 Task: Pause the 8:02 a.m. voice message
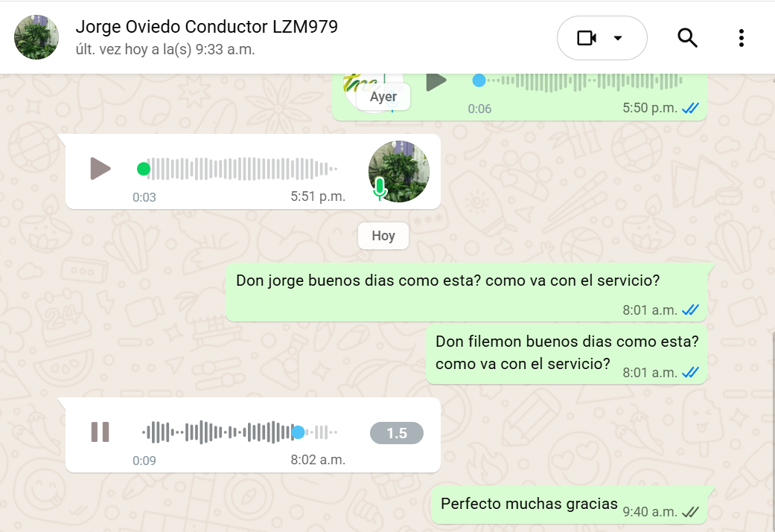point(100,432)
